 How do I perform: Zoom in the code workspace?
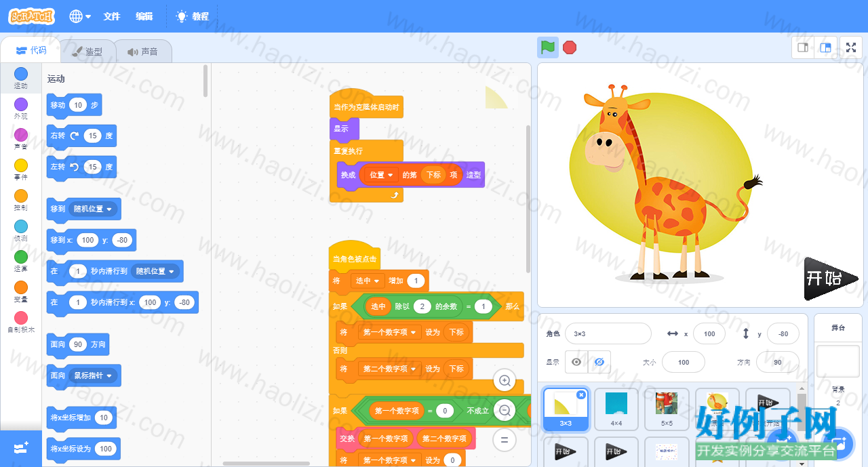tap(505, 381)
